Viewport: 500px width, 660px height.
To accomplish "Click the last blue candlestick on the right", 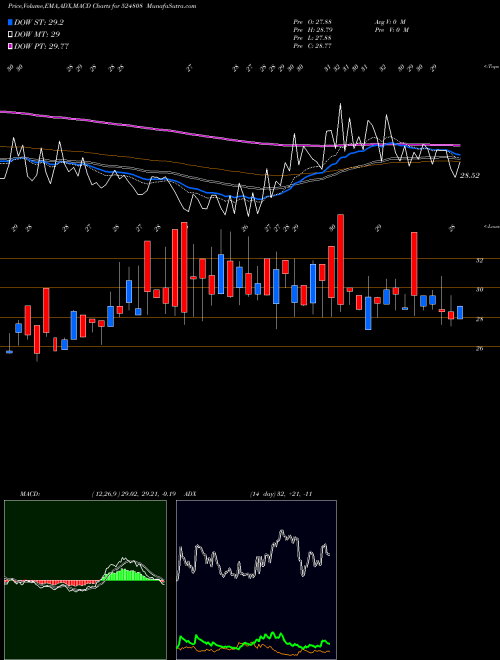I will tap(460, 313).
